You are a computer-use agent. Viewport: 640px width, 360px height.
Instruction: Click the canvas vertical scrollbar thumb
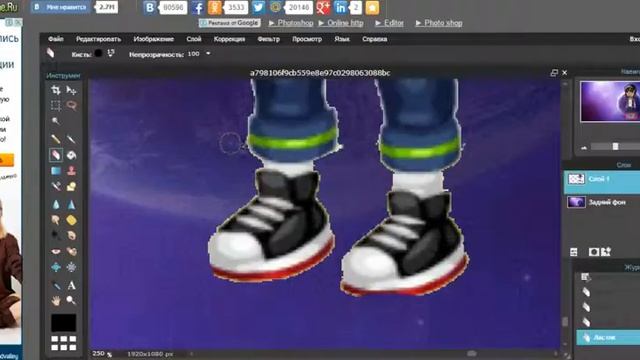[x=565, y=322]
